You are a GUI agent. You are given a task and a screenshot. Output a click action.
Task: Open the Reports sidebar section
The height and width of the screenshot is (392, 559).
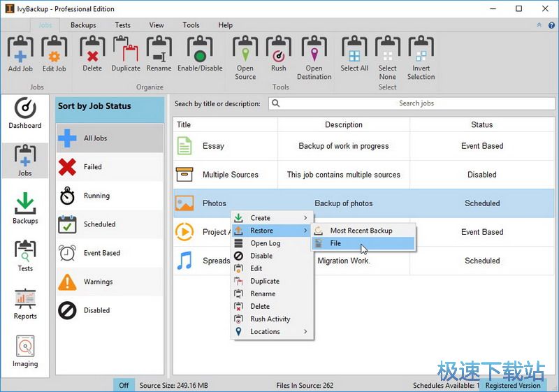(x=25, y=304)
